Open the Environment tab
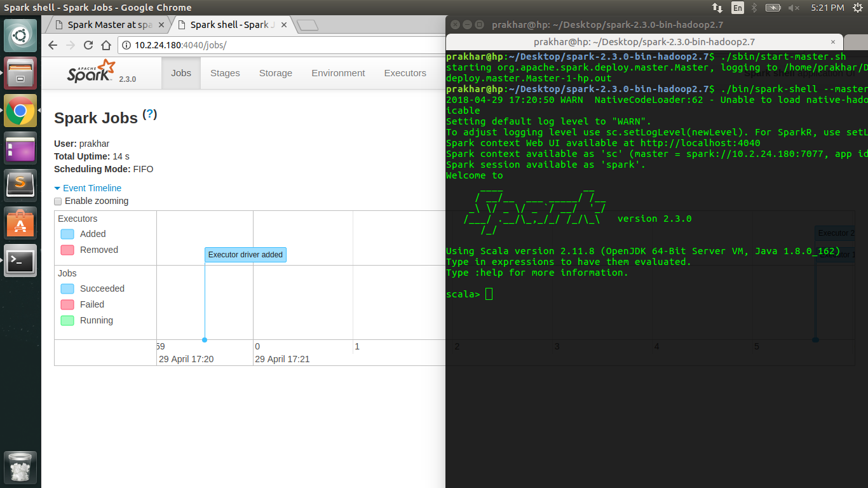868x488 pixels. click(338, 73)
